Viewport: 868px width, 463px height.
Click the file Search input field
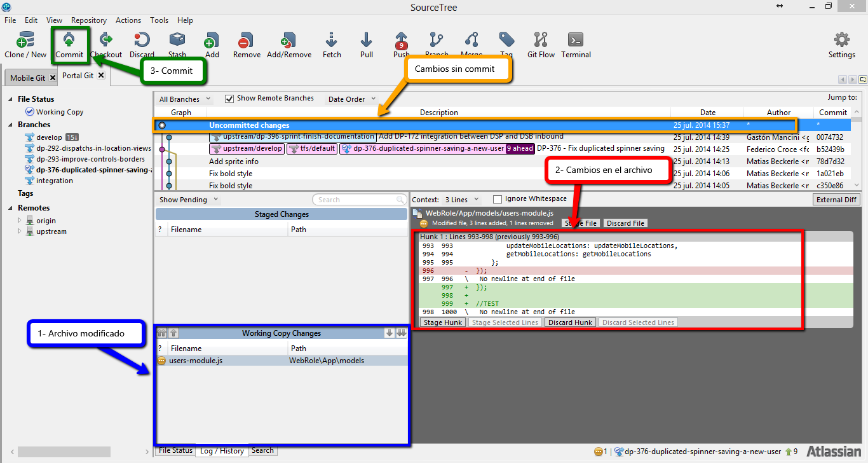coord(359,200)
